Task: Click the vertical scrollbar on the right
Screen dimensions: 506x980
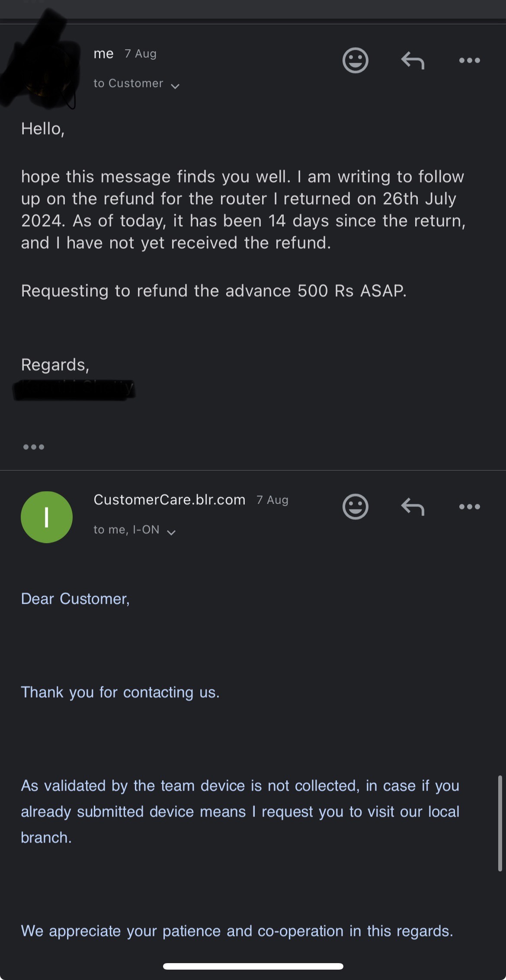Action: [x=500, y=823]
